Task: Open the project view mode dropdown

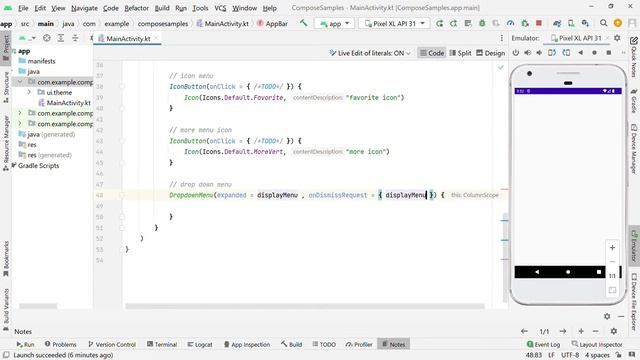Action: (x=27, y=38)
